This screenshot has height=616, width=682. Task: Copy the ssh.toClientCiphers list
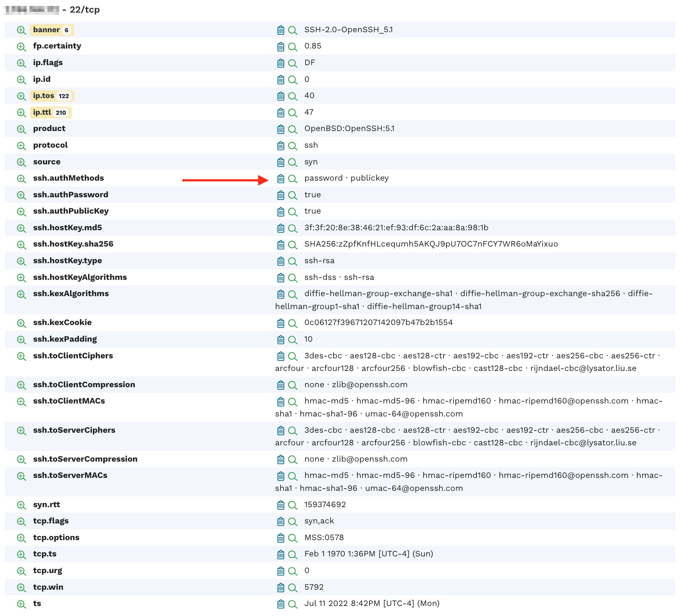pyautogui.click(x=281, y=356)
